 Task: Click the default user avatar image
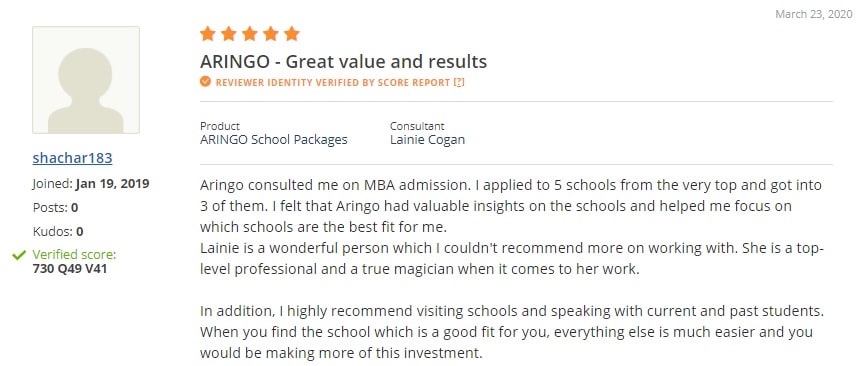coord(86,80)
